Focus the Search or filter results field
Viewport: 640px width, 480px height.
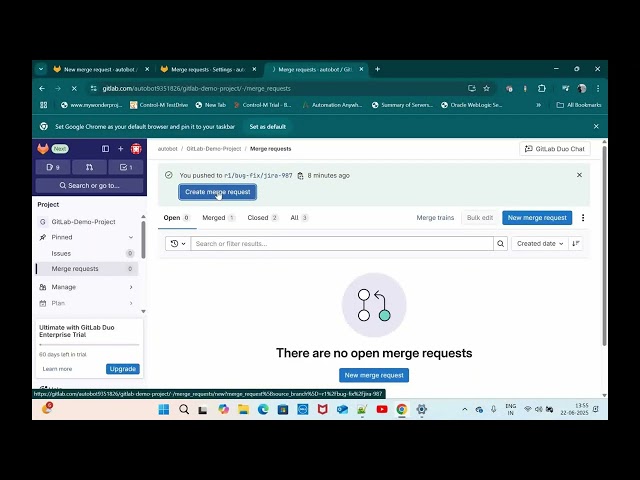[342, 244]
